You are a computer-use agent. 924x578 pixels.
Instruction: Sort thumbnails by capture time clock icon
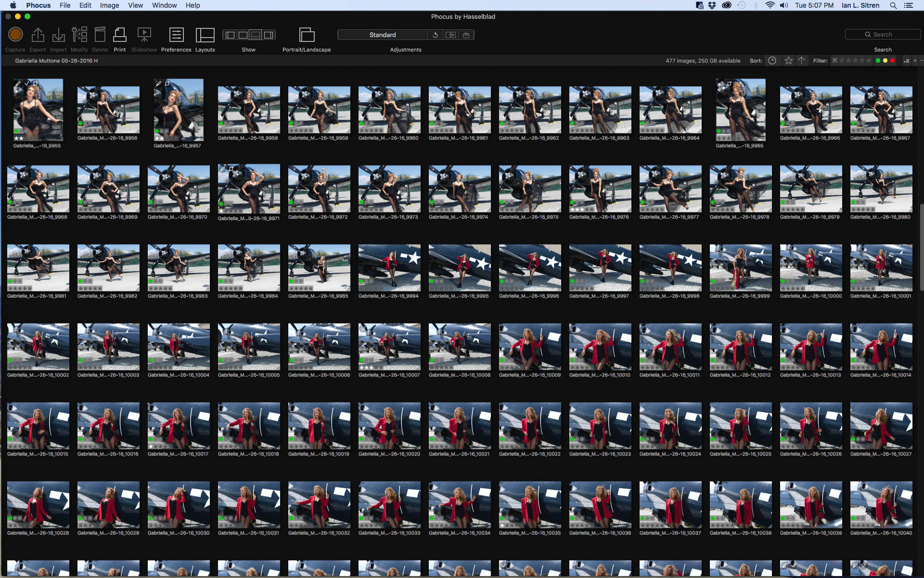[772, 61]
